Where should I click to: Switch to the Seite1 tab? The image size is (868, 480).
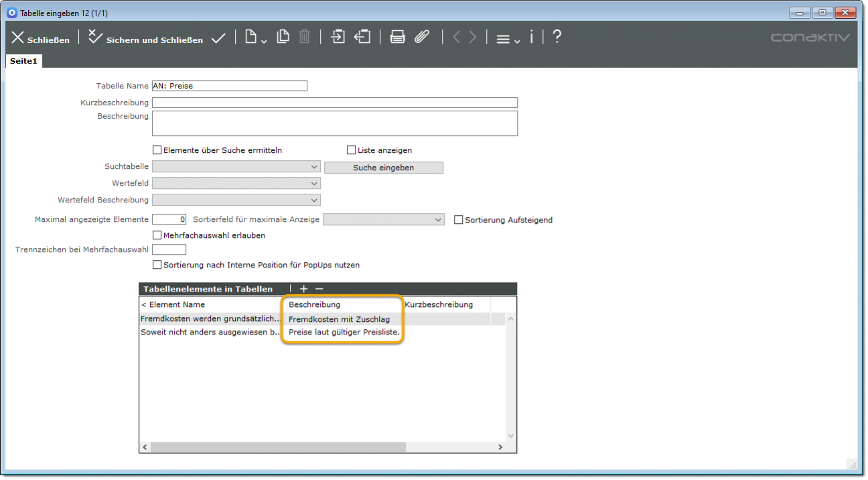pos(24,61)
